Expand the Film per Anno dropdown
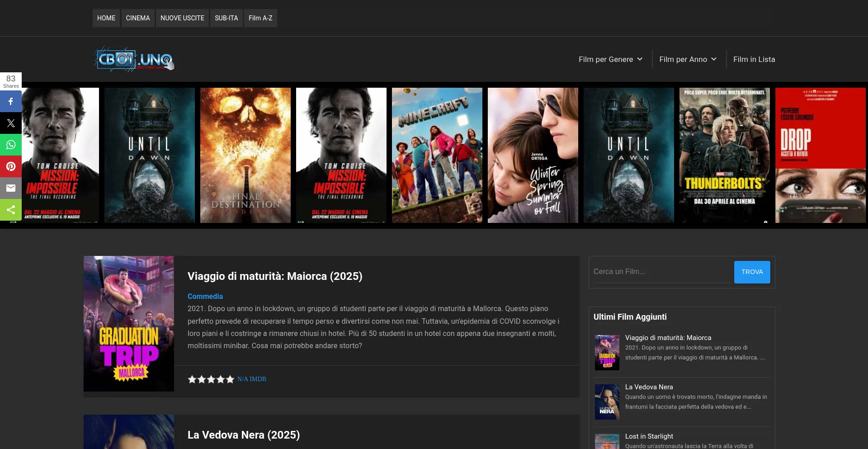 pyautogui.click(x=688, y=59)
